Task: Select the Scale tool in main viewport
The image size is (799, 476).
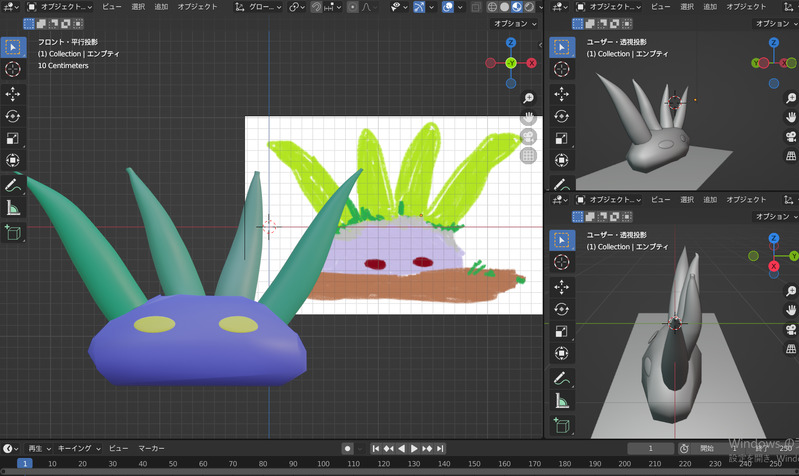Action: (x=13, y=138)
